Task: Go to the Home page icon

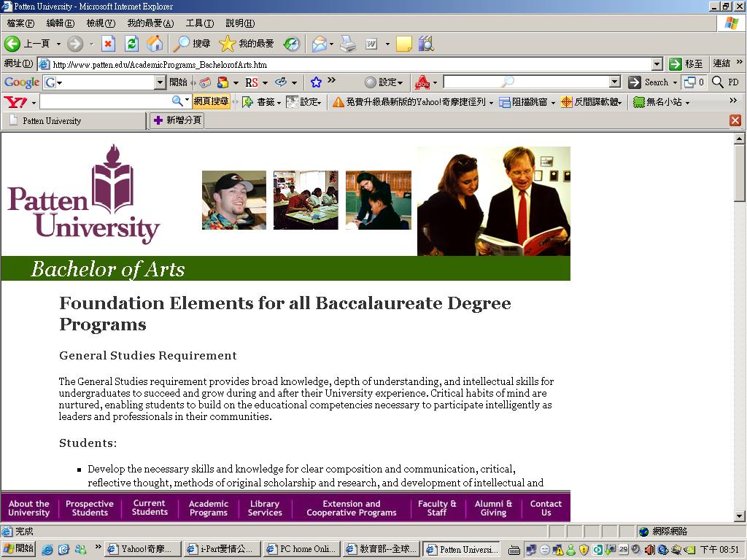Action: [155, 44]
